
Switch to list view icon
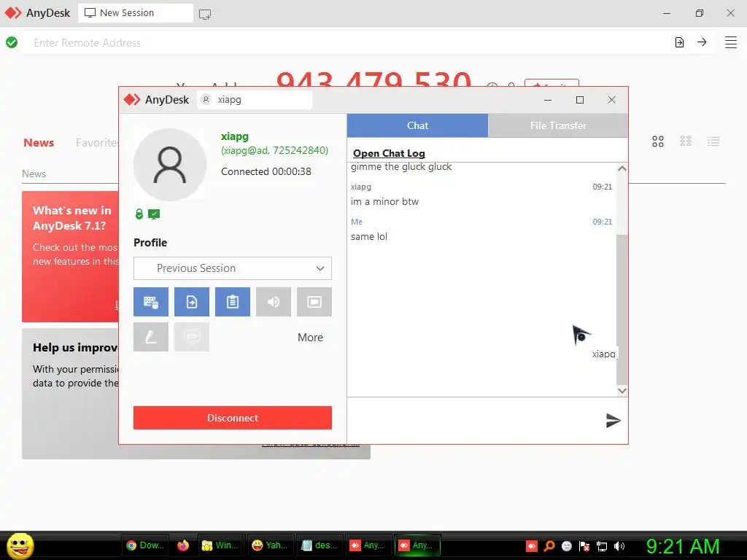[713, 141]
